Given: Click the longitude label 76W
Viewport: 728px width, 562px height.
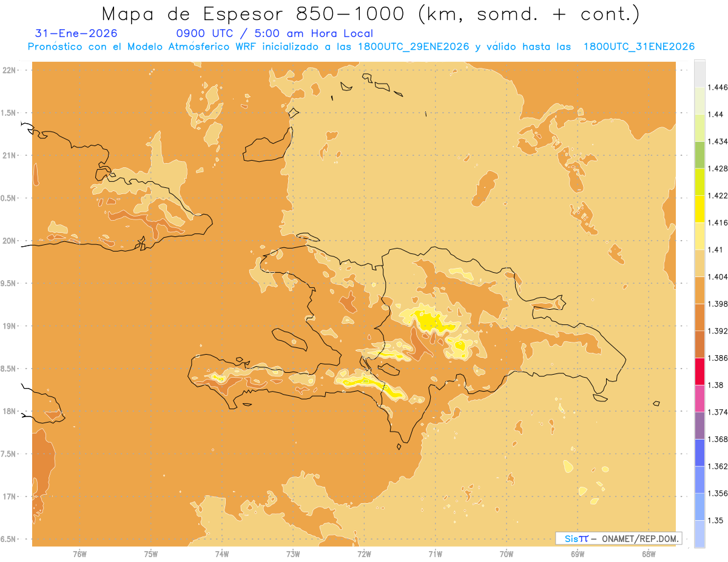Looking at the screenshot, I should point(79,554).
